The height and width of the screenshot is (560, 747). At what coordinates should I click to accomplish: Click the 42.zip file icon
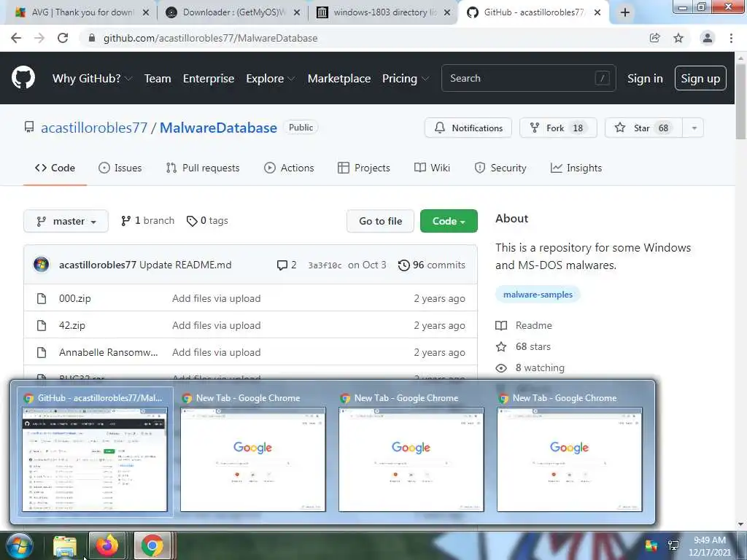(42, 326)
